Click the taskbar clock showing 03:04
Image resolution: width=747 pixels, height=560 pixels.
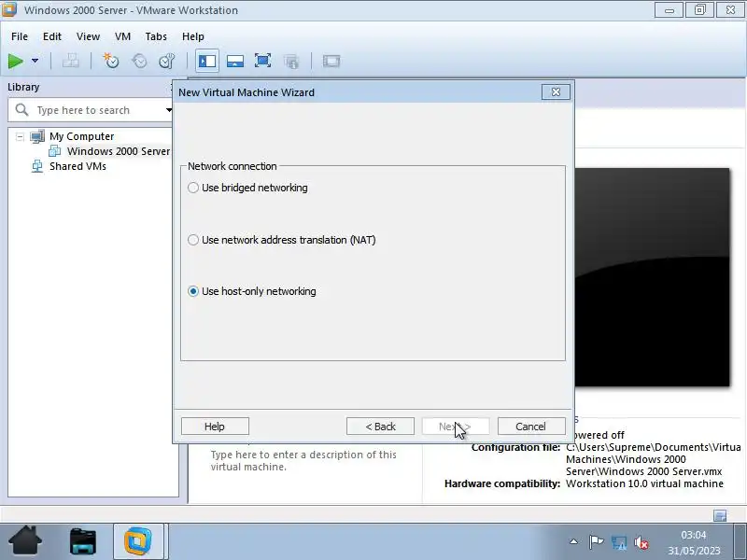point(694,535)
